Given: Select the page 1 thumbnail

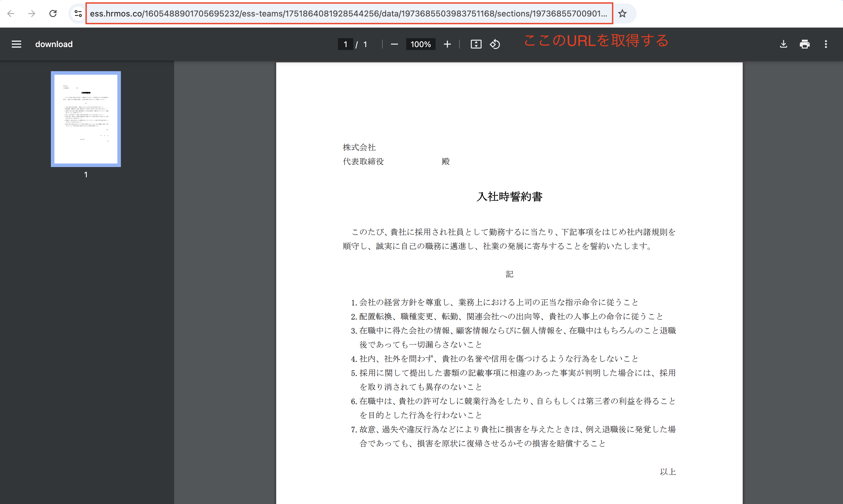Looking at the screenshot, I should pyautogui.click(x=86, y=119).
